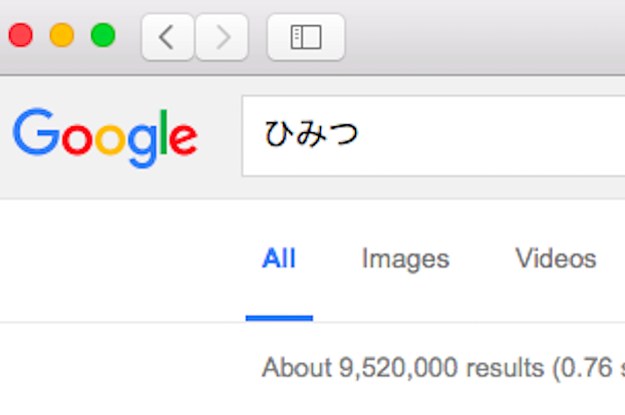Show the Safari sidebar
The height and width of the screenshot is (415, 625).
click(306, 37)
